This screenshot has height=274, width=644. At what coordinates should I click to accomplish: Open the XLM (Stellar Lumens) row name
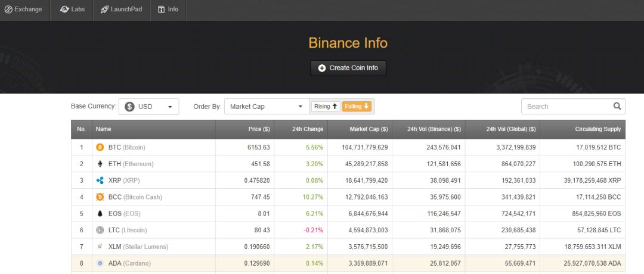138,247
